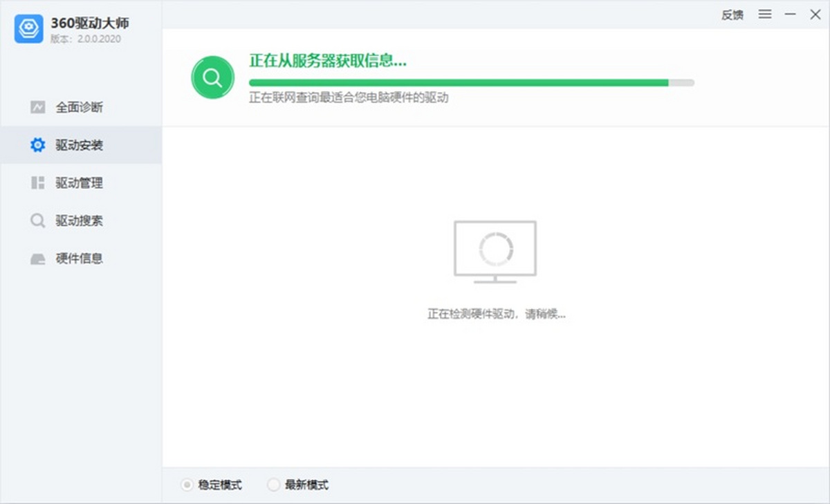Image resolution: width=830 pixels, height=504 pixels.
Task: Click the 正在从服务器获取信息 status text
Action: coord(329,61)
